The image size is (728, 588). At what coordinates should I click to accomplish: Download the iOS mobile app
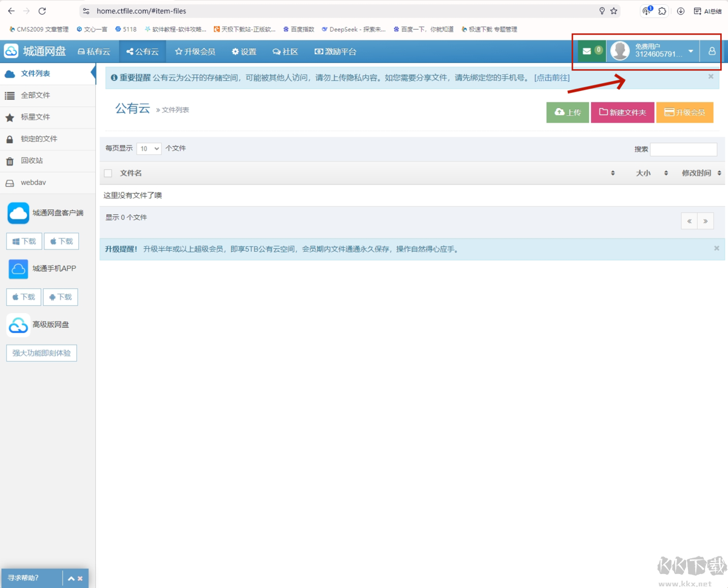24,297
